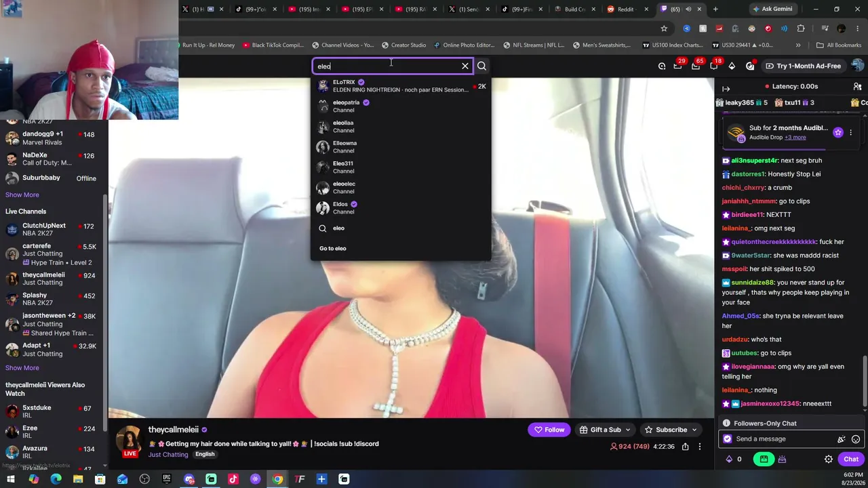868x488 pixels.
Task: Open OBS Studio from the taskbar
Action: click(144, 479)
